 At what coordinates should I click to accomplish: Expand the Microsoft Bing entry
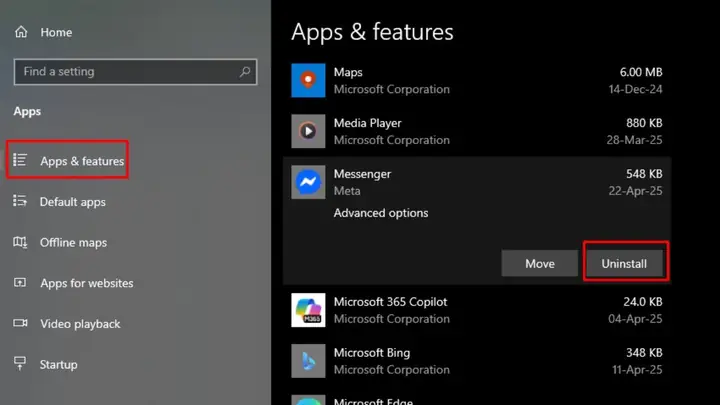(x=477, y=361)
